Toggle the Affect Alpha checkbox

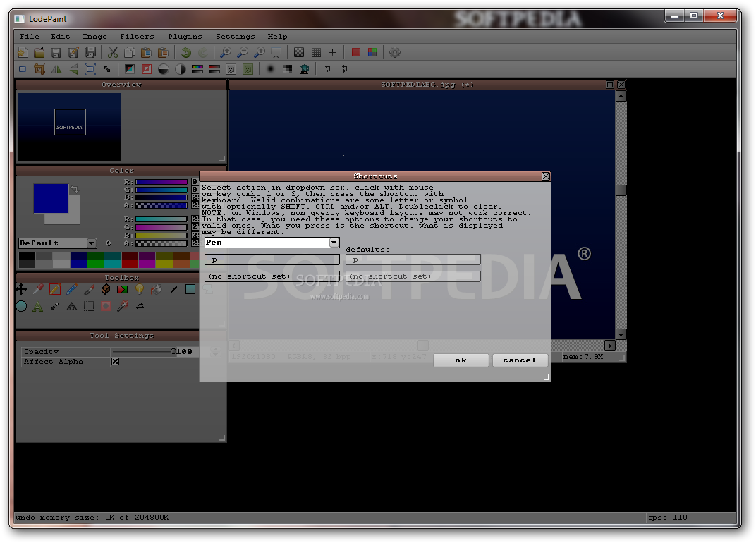pos(115,362)
